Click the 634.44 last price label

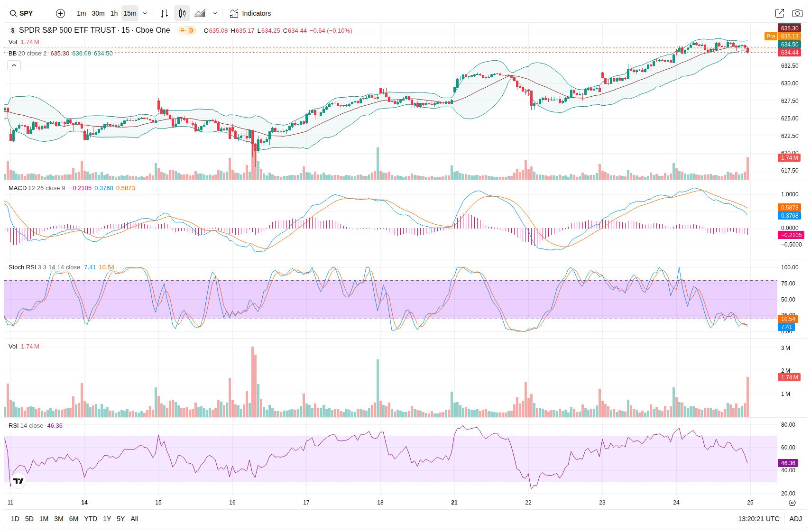(x=789, y=53)
